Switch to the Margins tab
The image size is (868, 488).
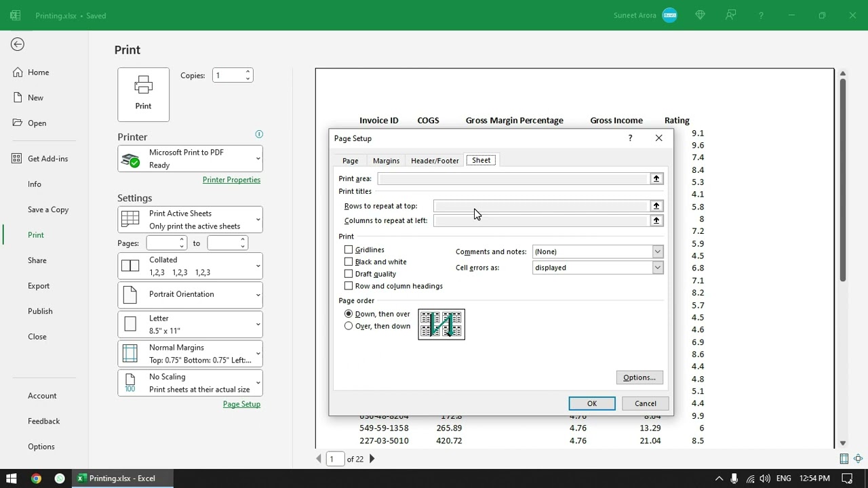[386, 161]
